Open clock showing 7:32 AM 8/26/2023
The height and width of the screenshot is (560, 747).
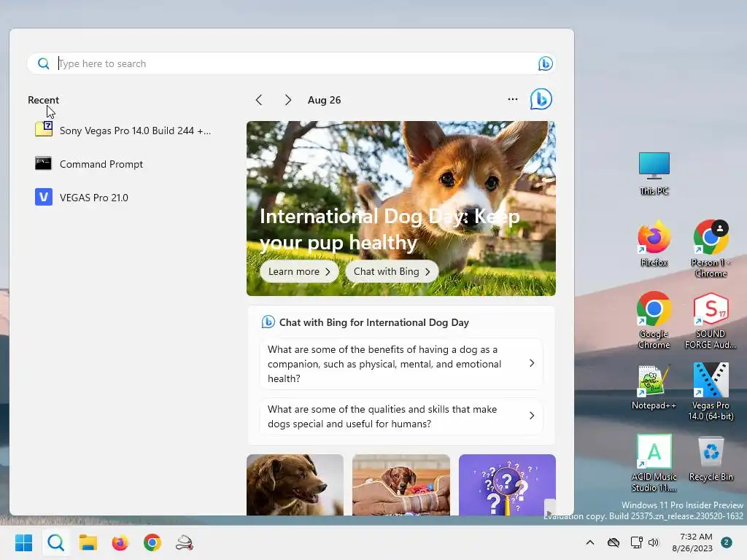click(x=692, y=542)
